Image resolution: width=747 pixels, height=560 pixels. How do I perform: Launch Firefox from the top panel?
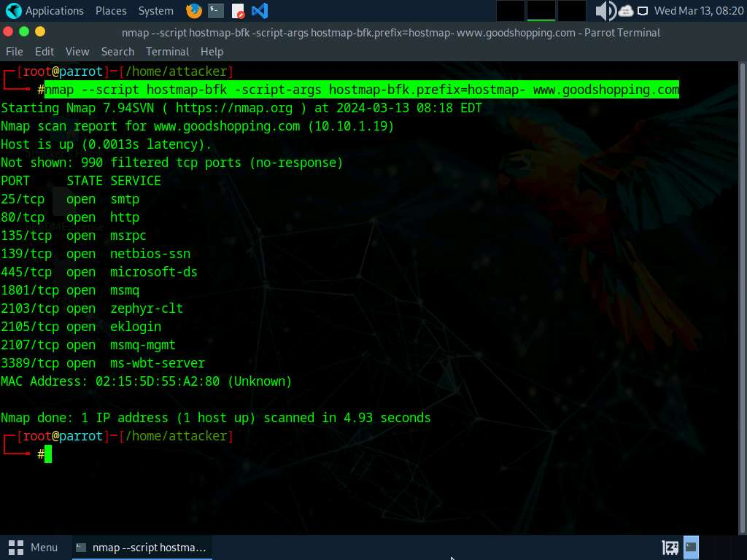tap(194, 11)
